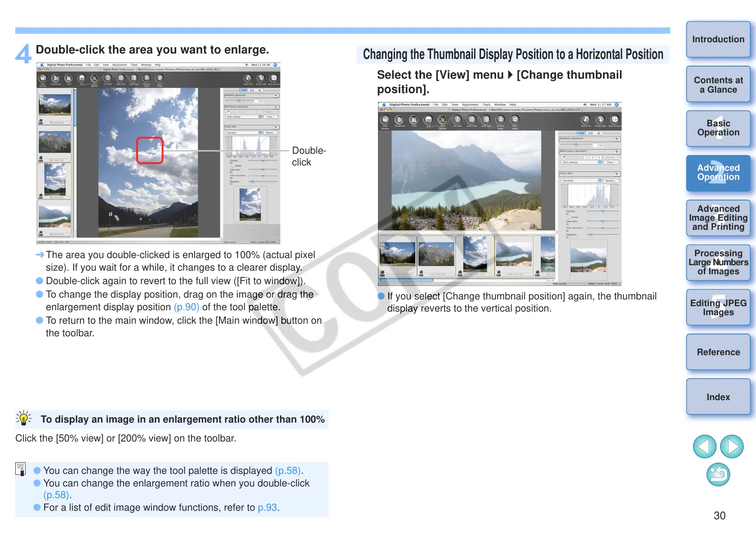Click Rotate right icon in horizontal-thumbnail screenshot

tap(600, 120)
